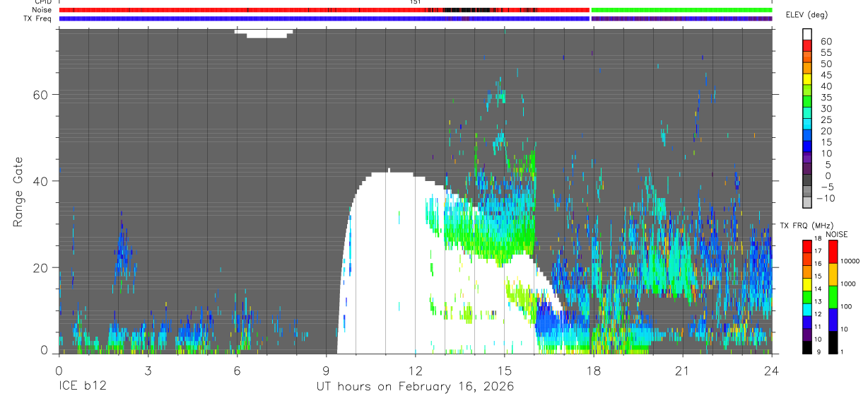Click the '17' value on TX FRQ scale
Image resolution: width=868 pixels, height=401 pixels.
coord(818,251)
